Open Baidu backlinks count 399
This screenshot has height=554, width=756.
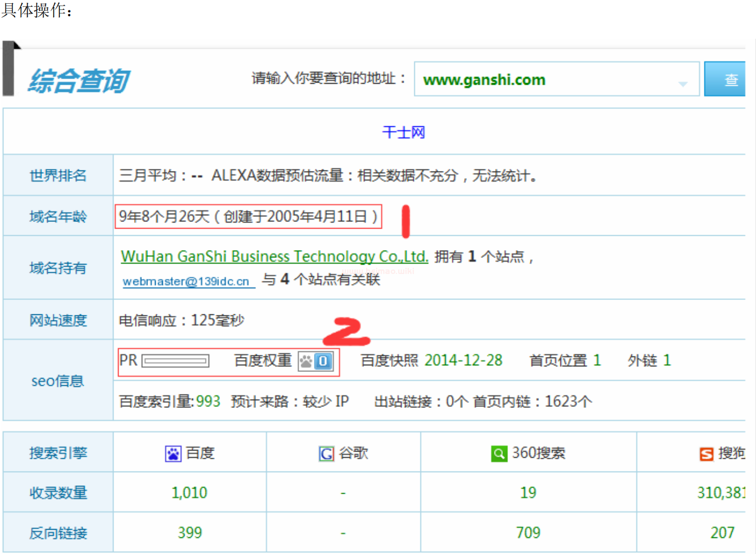pos(189,533)
